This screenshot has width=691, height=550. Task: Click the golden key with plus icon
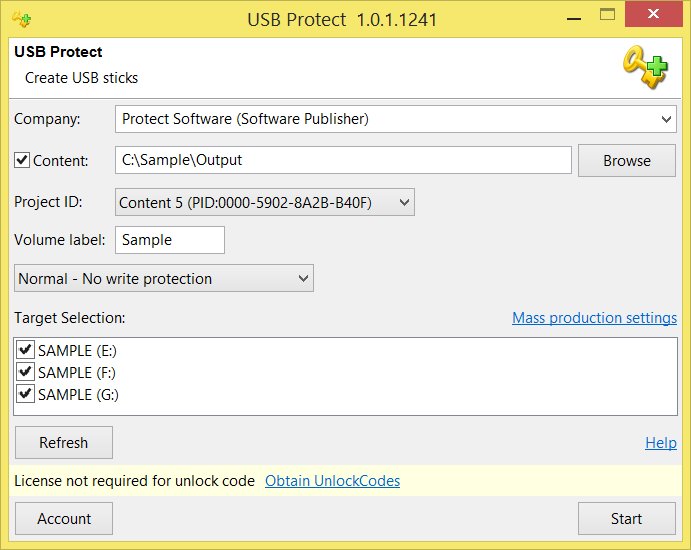tap(645, 67)
